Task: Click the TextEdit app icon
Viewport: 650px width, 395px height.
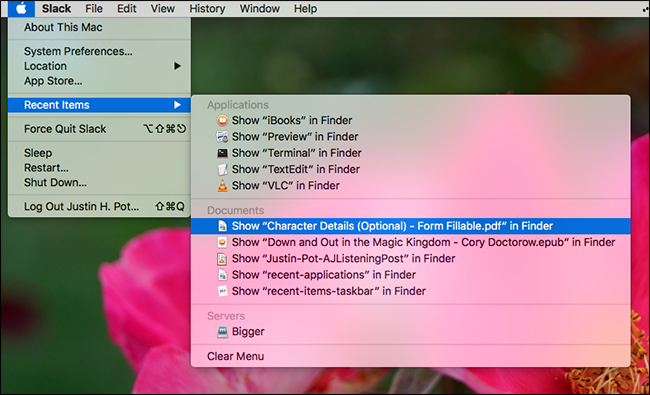Action: pos(223,169)
